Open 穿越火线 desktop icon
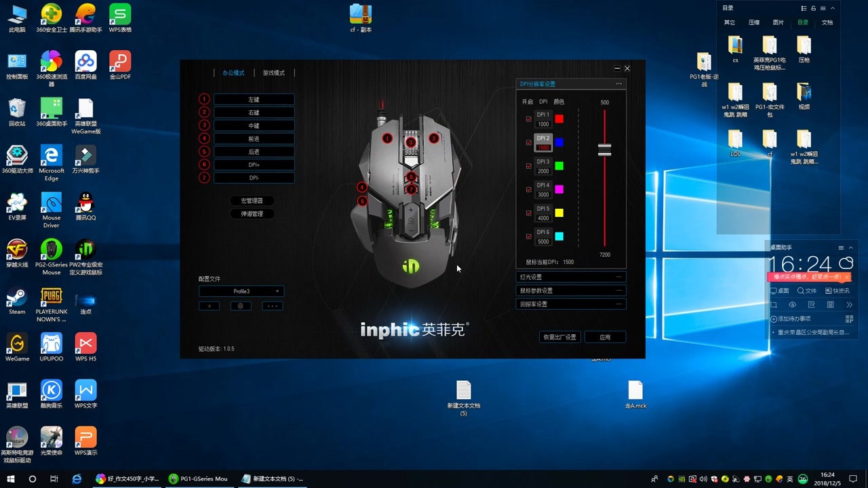 pos(17,253)
